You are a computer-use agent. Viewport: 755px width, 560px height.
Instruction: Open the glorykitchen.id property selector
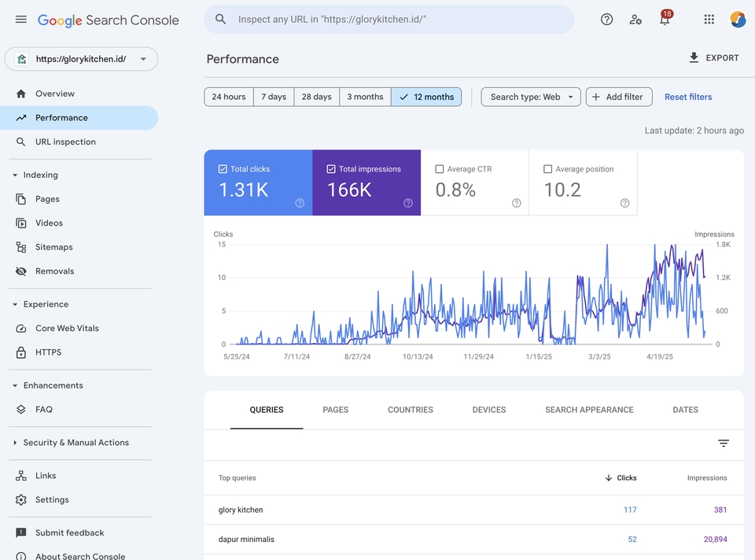[81, 59]
